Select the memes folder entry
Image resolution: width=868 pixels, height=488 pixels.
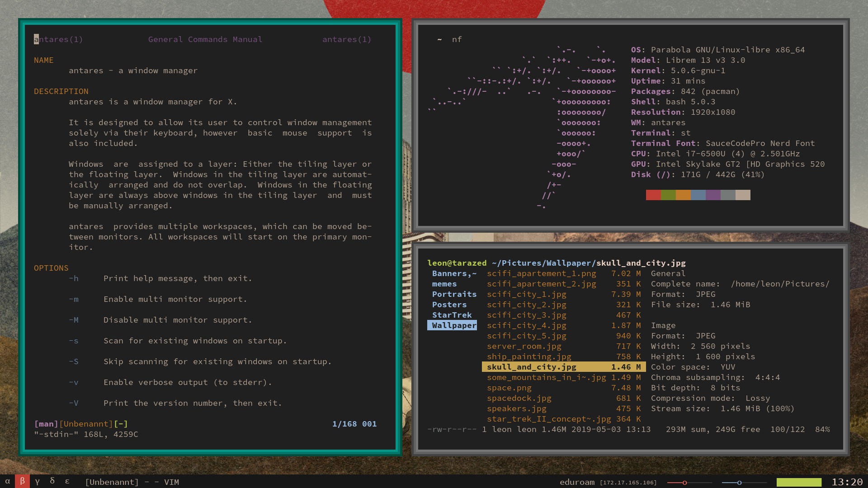pos(444,284)
